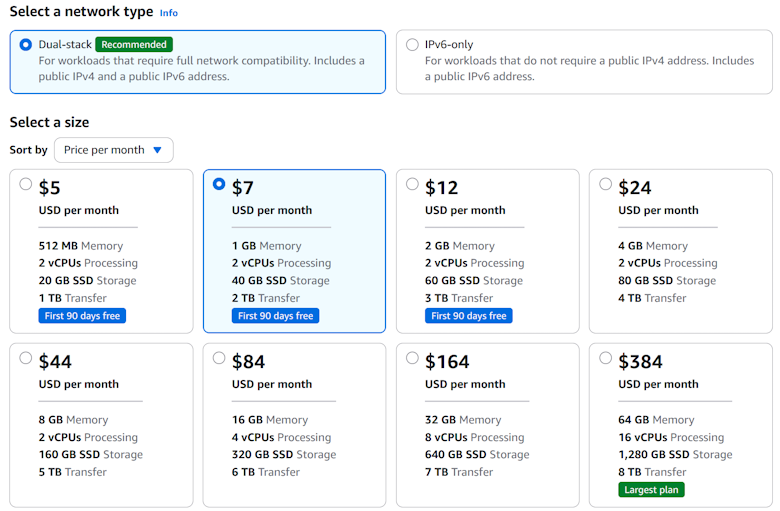Pick the $12 per month plan
Viewport: 780px width, 511px height.
[x=412, y=184]
